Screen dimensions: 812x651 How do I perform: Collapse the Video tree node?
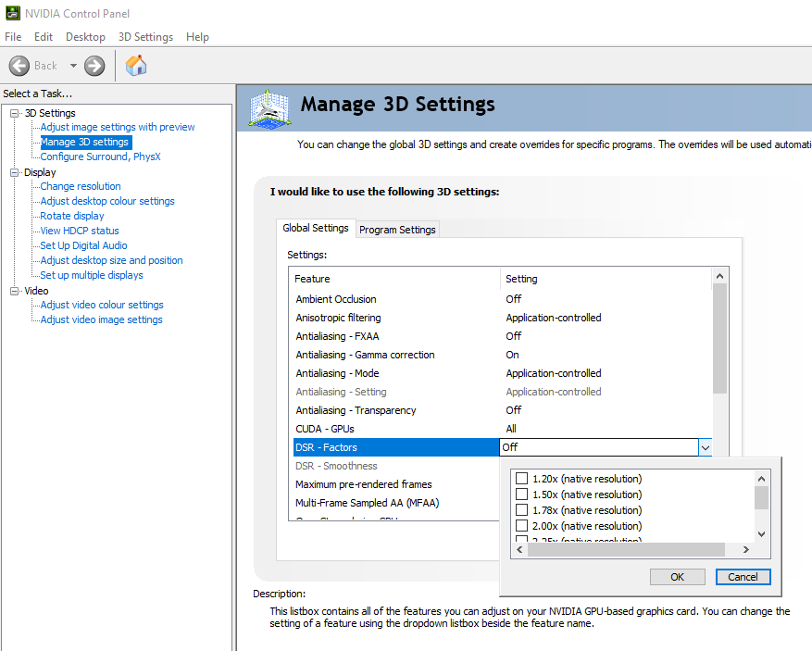tap(15, 291)
